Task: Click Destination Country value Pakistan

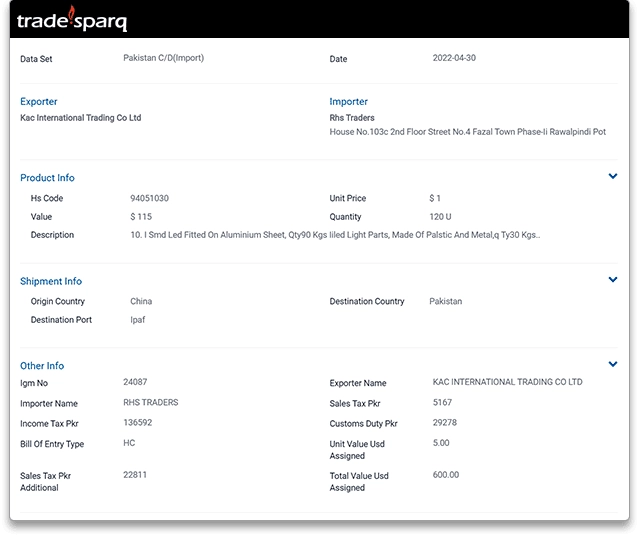Action: pyautogui.click(x=445, y=301)
